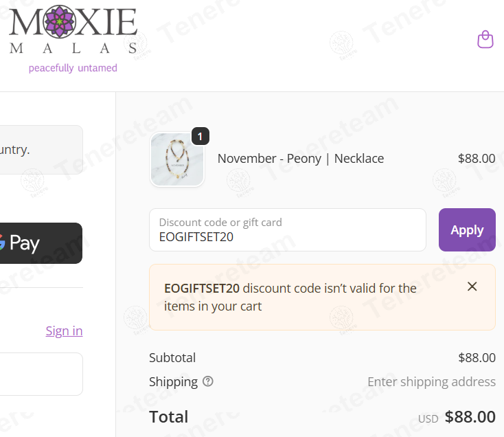This screenshot has height=437, width=504.
Task: Click the empty field below Sign in
Action: 41,374
